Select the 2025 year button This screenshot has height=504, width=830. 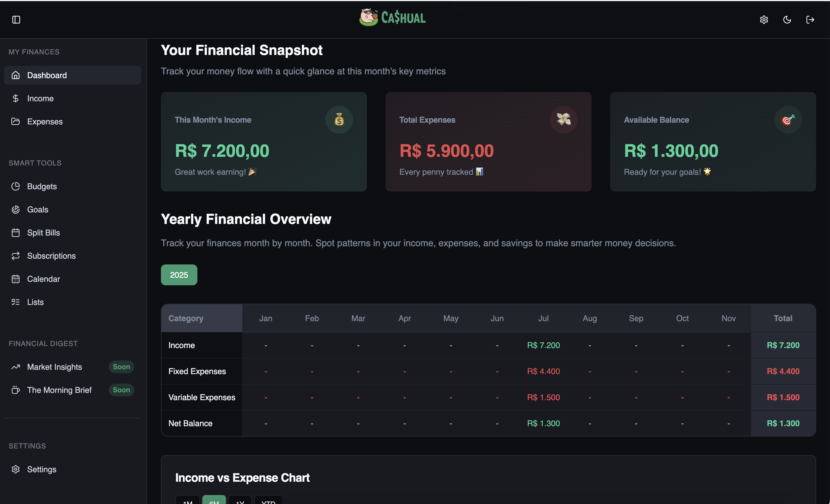tap(179, 275)
